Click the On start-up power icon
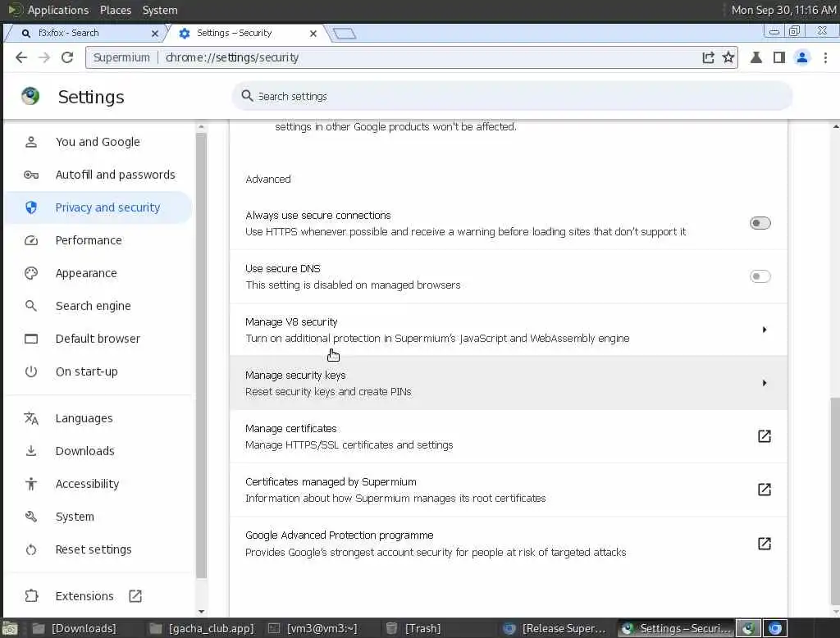840x638 pixels. [x=31, y=371]
